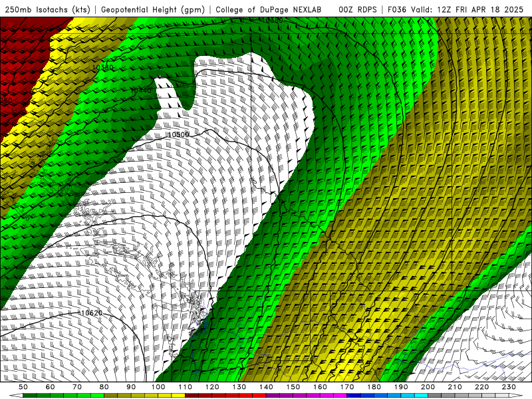Screen dimensions: 532x399
Task: Click the 130 knot label on the color scale
Action: [x=239, y=387]
